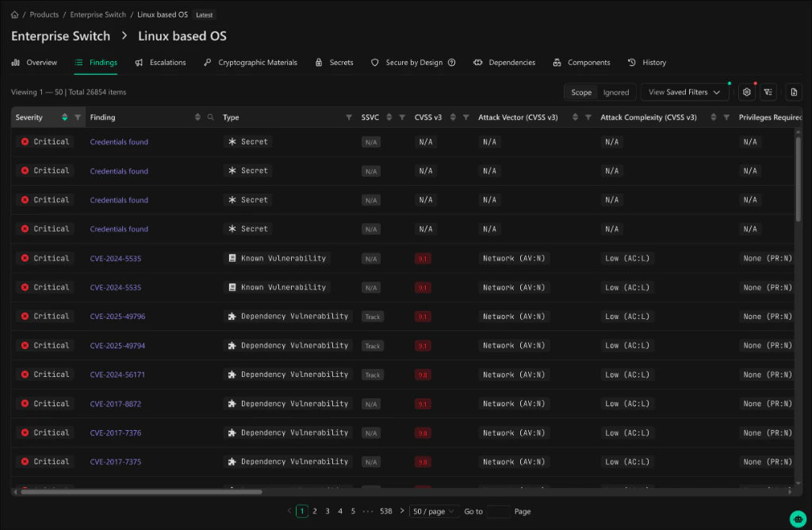Open the Components tab
The width and height of the screenshot is (812, 530).
[581, 62]
